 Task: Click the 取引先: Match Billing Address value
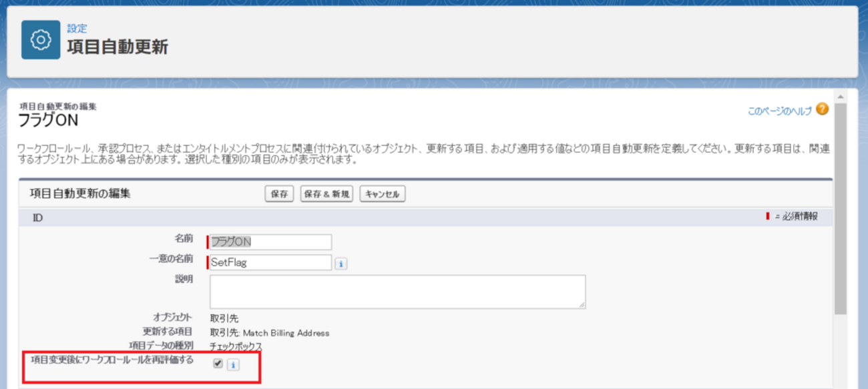click(270, 333)
